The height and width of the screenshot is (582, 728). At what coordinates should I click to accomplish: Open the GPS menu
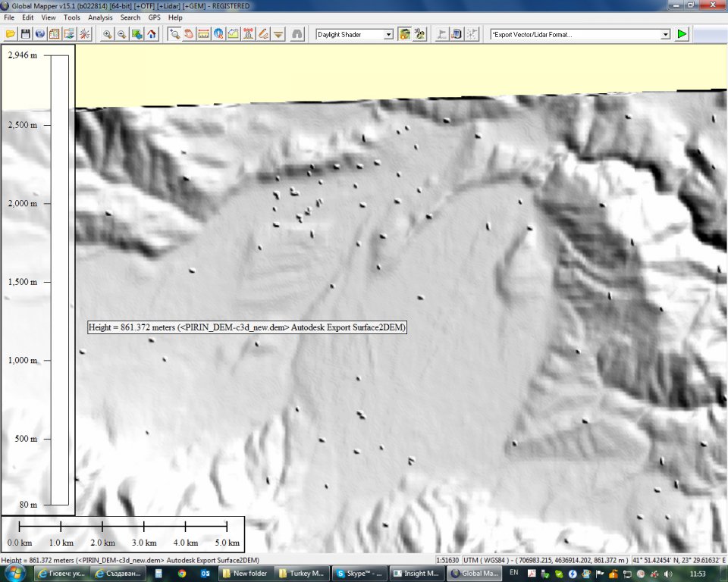point(154,17)
